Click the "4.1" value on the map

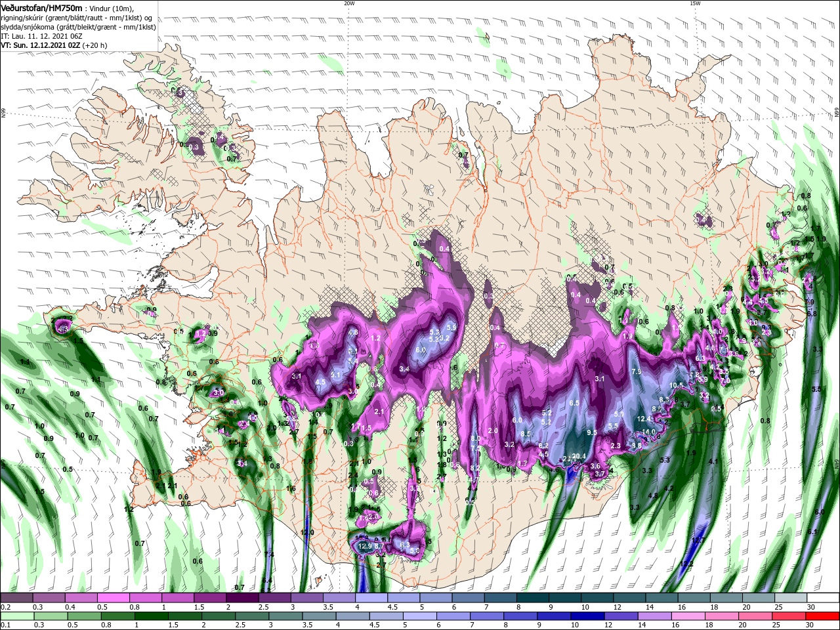coord(715,462)
